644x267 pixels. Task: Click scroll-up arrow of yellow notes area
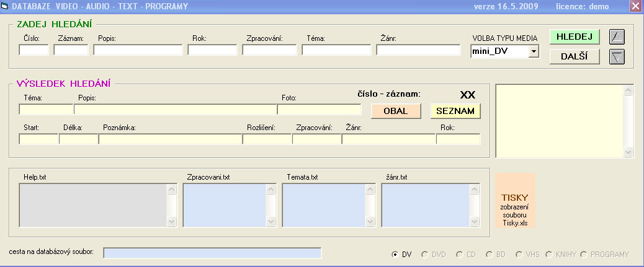click(628, 90)
